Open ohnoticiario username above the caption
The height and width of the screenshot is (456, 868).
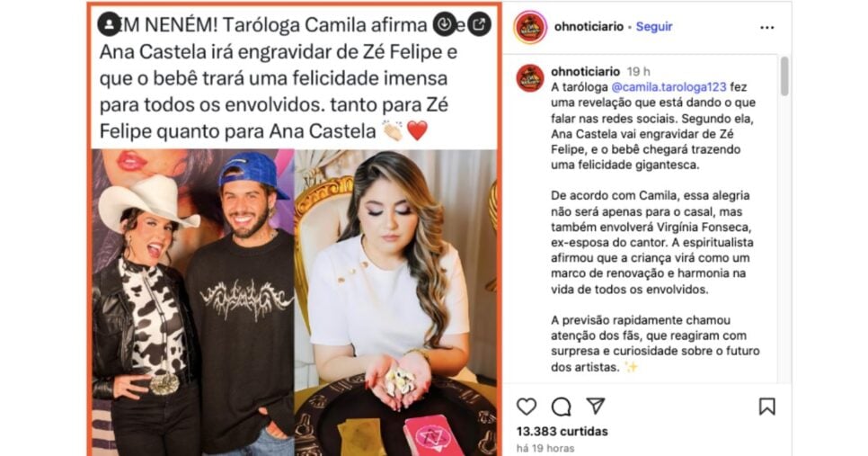(x=585, y=71)
